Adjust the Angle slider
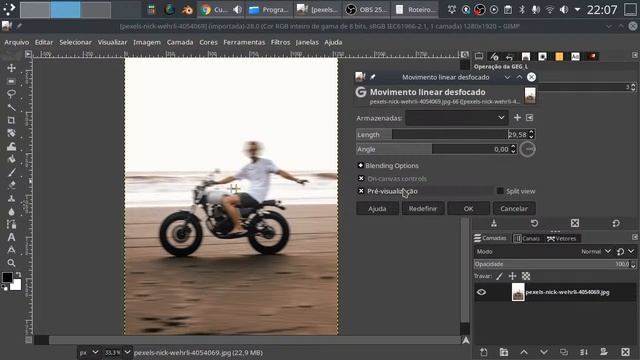This screenshot has height=360, width=640. pyautogui.click(x=433, y=149)
